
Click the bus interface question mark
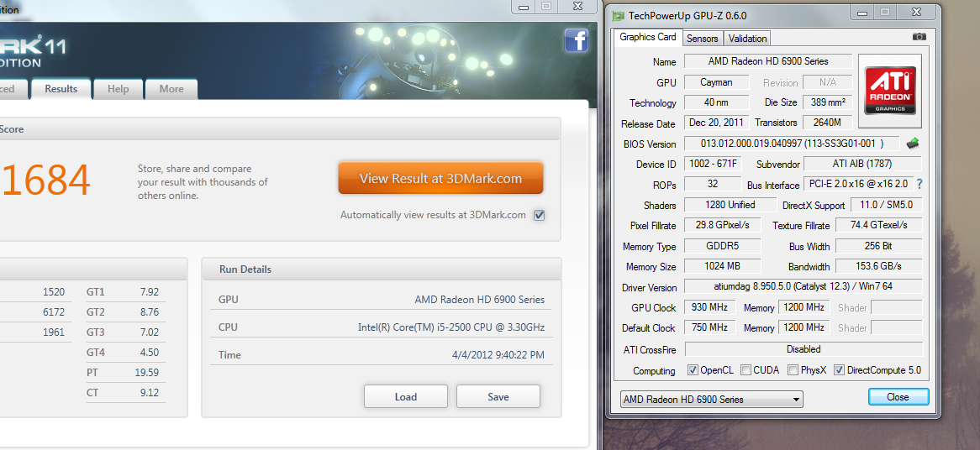click(919, 184)
